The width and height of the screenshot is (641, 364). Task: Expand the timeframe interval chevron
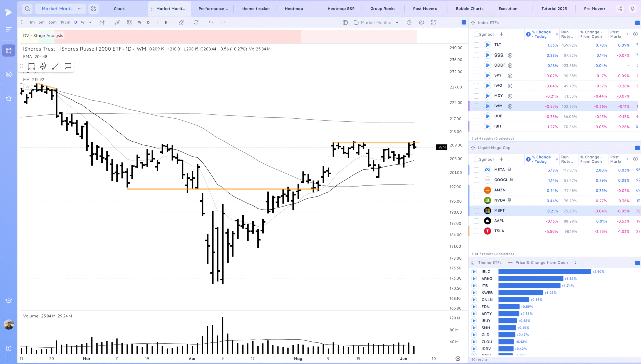click(x=90, y=23)
